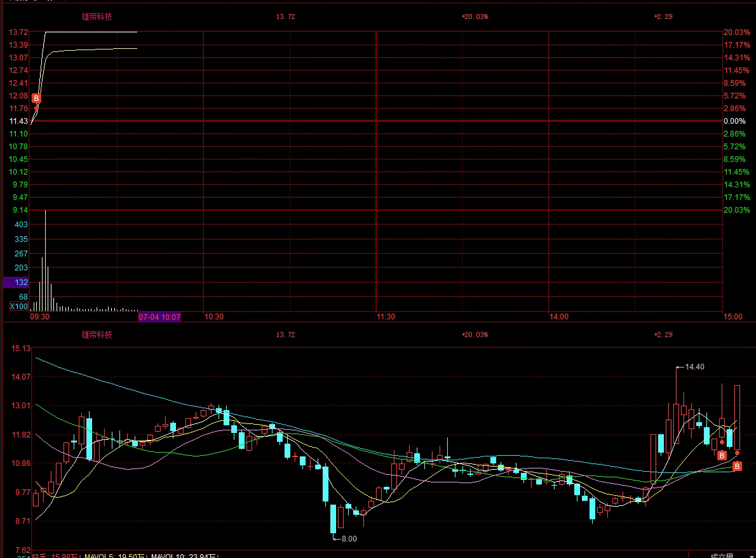Click the 7.62 daily chart axis label

coord(23,550)
